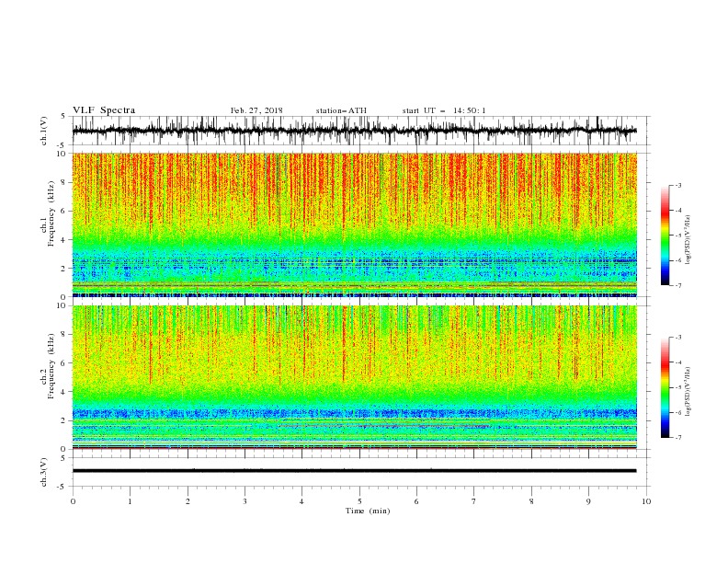Click the ch.1 color bar "log(PSD)(V²/Hz)" label
728x563 pixels.
click(x=688, y=240)
